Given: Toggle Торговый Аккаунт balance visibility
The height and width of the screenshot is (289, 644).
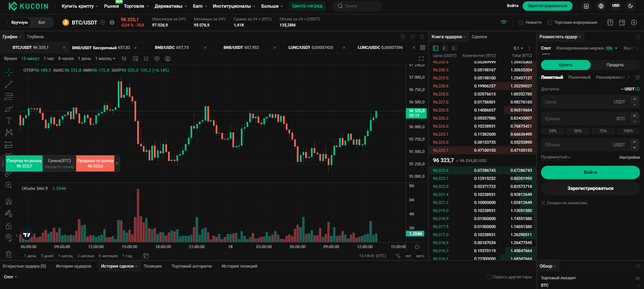Looking at the screenshot, I should click(x=638, y=278).
